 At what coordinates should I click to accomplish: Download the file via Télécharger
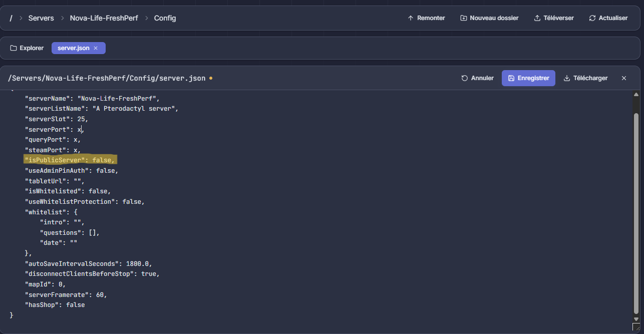pos(585,78)
